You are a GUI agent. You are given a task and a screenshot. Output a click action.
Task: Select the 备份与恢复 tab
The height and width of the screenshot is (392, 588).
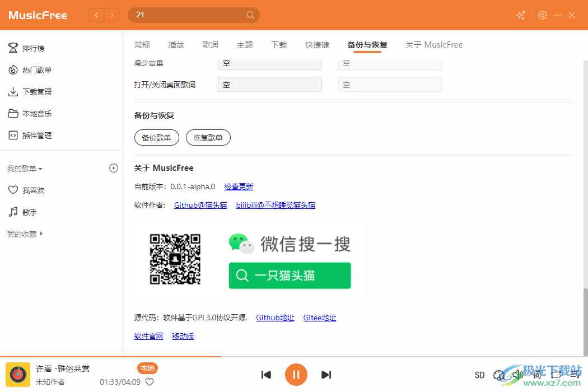[367, 45]
